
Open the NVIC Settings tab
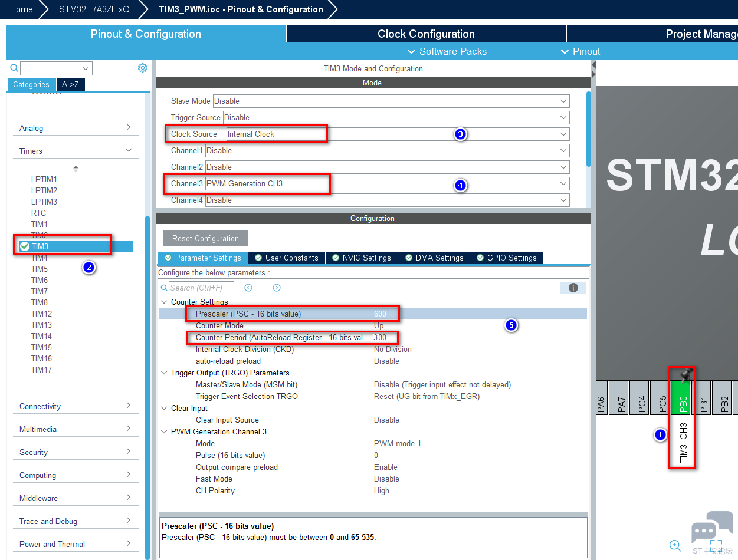point(362,258)
